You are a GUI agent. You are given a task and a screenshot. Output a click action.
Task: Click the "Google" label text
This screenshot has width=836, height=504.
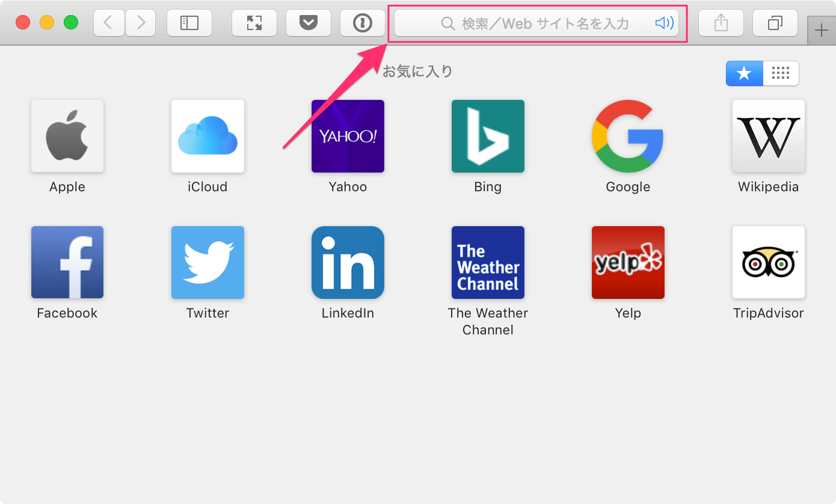(x=628, y=187)
